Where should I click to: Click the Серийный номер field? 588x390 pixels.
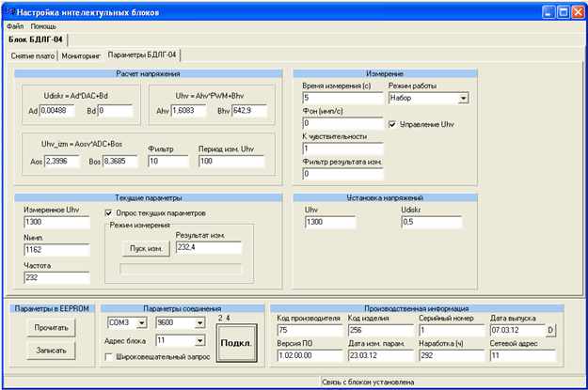[x=452, y=331]
